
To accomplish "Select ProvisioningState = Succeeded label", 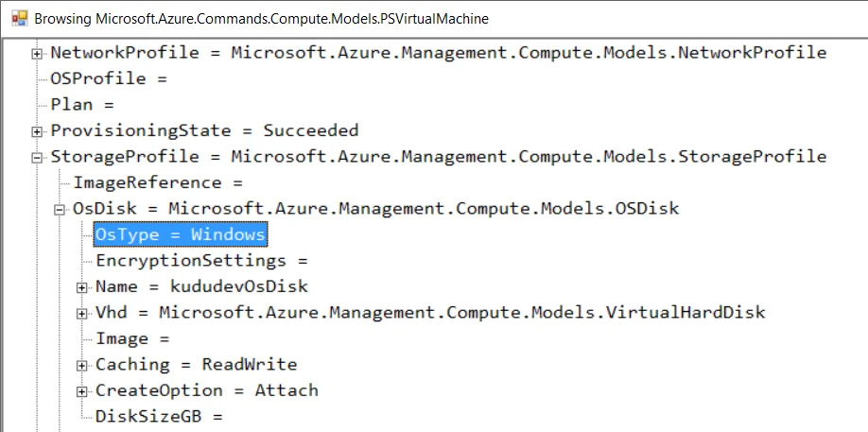I will [x=205, y=130].
